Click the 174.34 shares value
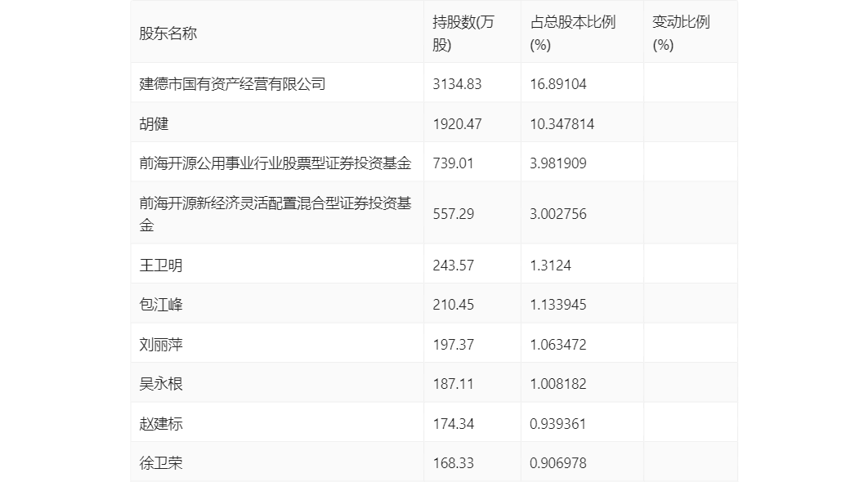This screenshot has width=868, height=482. point(454,424)
